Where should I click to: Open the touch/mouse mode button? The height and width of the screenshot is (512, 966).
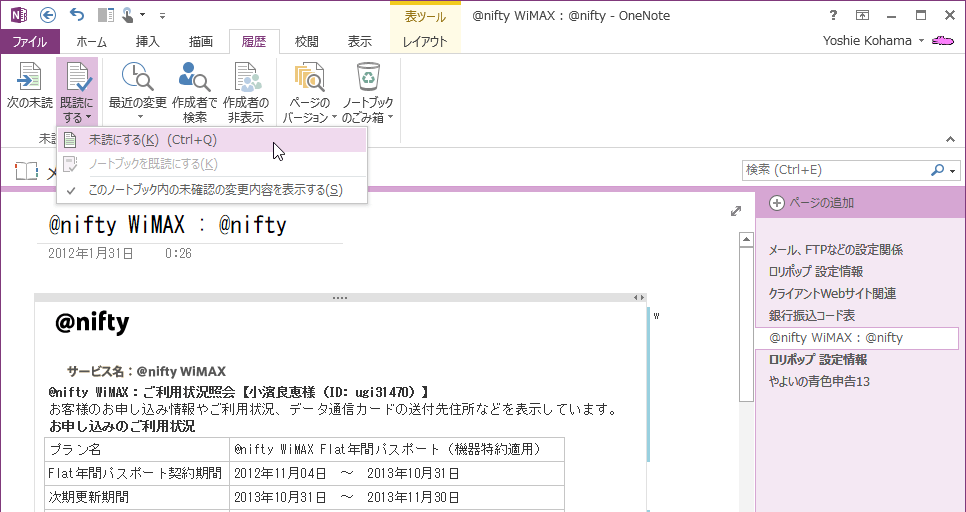(128, 15)
